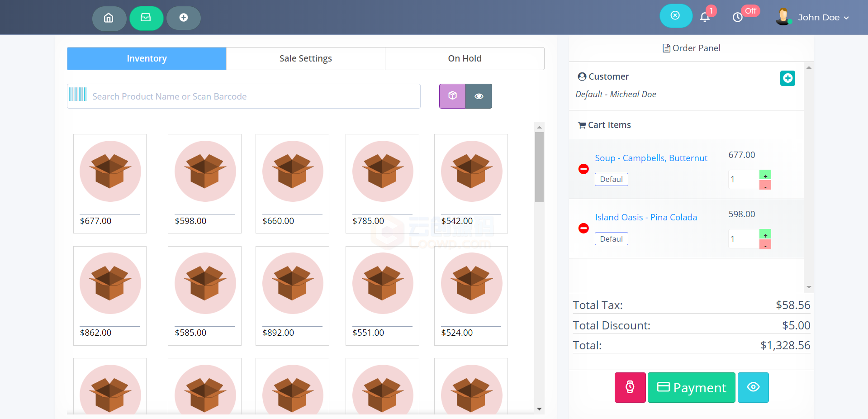Increase the Soup item quantity with the plus stepper
This screenshot has width=868, height=419.
tap(765, 175)
